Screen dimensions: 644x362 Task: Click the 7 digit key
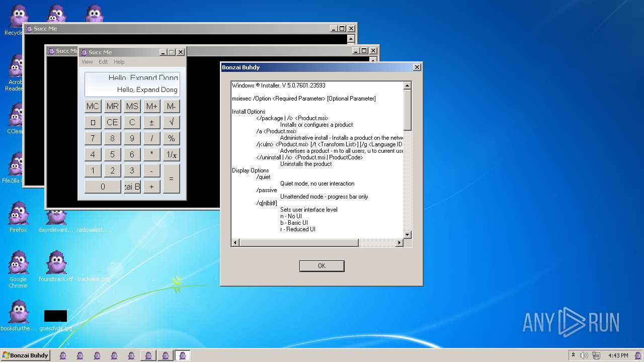(x=93, y=138)
